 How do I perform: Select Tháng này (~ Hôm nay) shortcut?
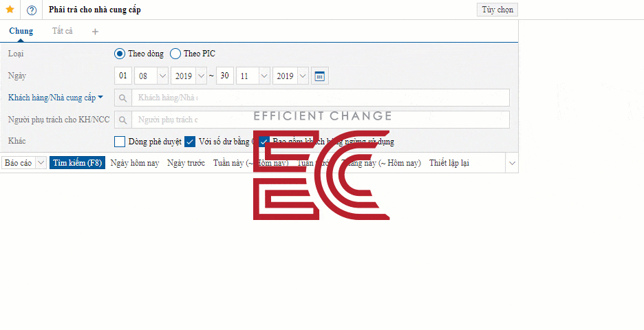coord(380,163)
